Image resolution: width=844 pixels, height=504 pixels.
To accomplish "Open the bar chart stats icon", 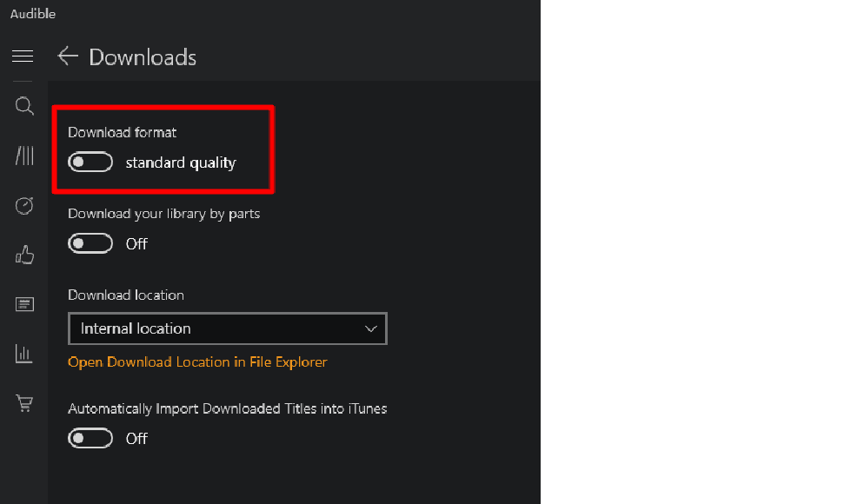I will (x=23, y=353).
